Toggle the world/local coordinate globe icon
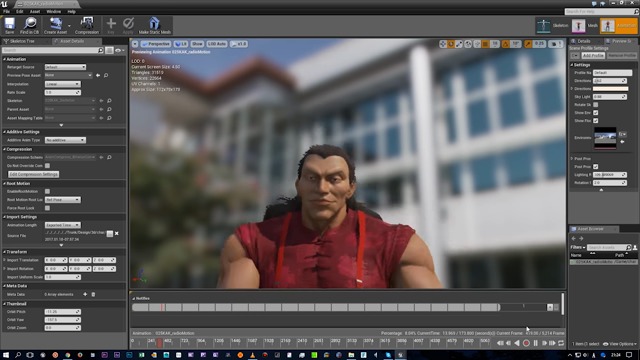 coord(468,44)
